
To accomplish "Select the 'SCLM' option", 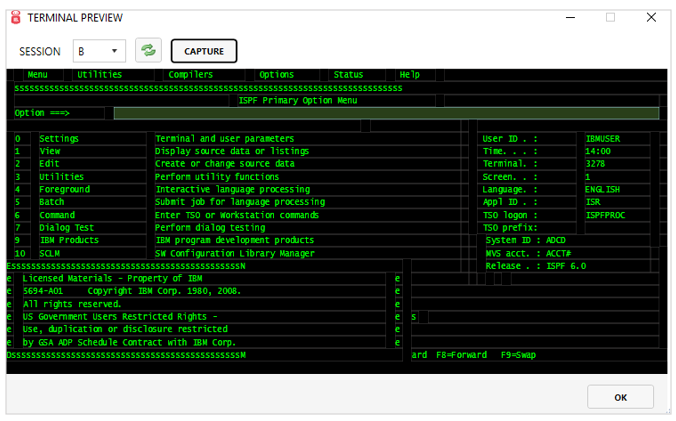I will tap(50, 253).
